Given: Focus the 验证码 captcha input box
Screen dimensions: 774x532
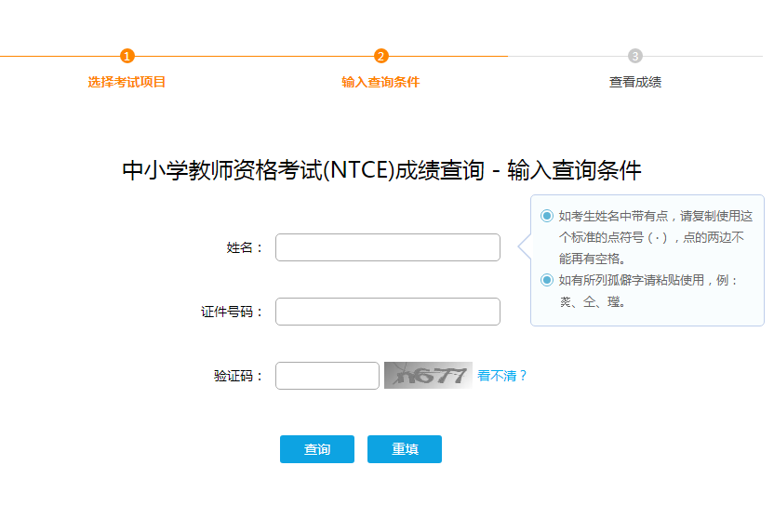Looking at the screenshot, I should (327, 376).
